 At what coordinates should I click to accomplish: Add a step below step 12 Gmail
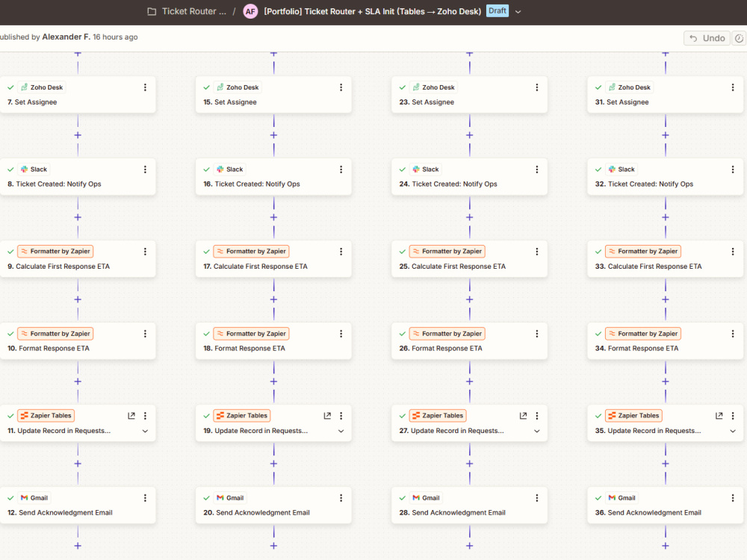[x=78, y=546]
